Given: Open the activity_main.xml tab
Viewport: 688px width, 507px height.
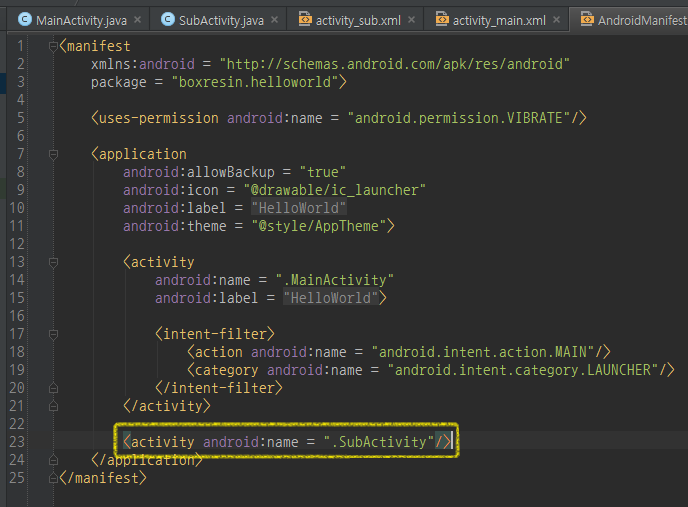Looking at the screenshot, I should point(498,20).
